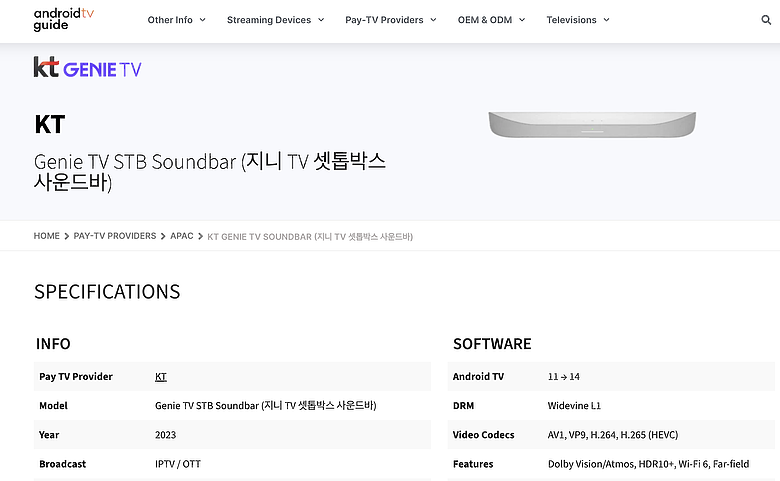Click the DRM label

tap(463, 405)
